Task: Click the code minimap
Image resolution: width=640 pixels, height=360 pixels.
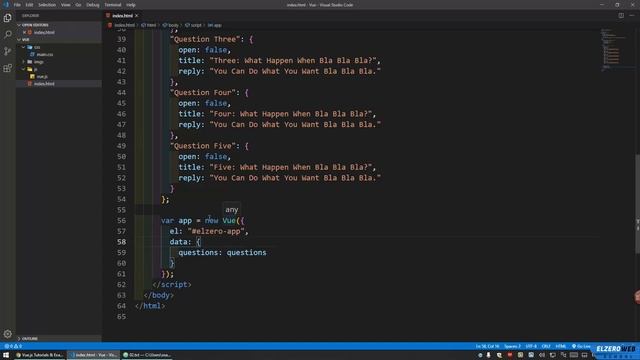Action: tap(614, 50)
